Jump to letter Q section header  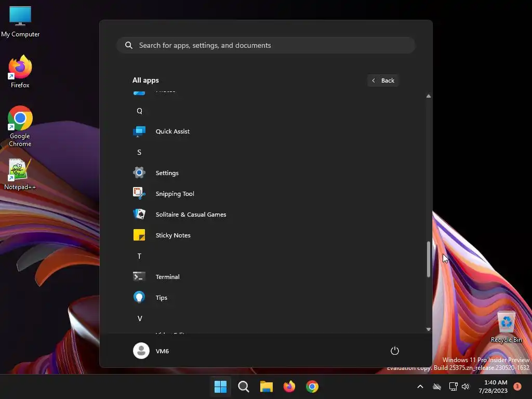(x=139, y=111)
